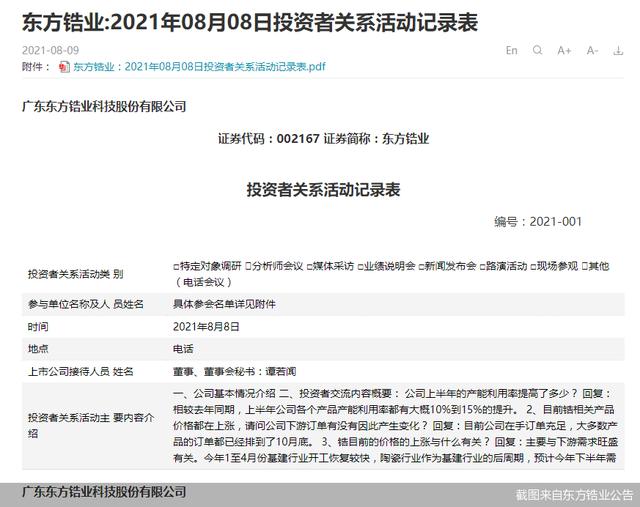Viewport: 640px width, 507px height.
Task: Click the 广东东方锆业科技股份有限公司 company name under attachment
Action: pyautogui.click(x=104, y=107)
